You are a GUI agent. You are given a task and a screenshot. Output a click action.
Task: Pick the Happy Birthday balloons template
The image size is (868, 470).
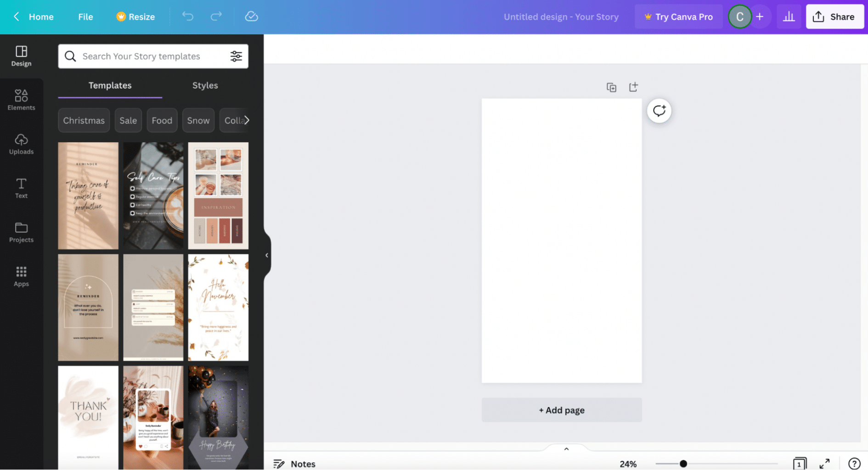point(218,418)
